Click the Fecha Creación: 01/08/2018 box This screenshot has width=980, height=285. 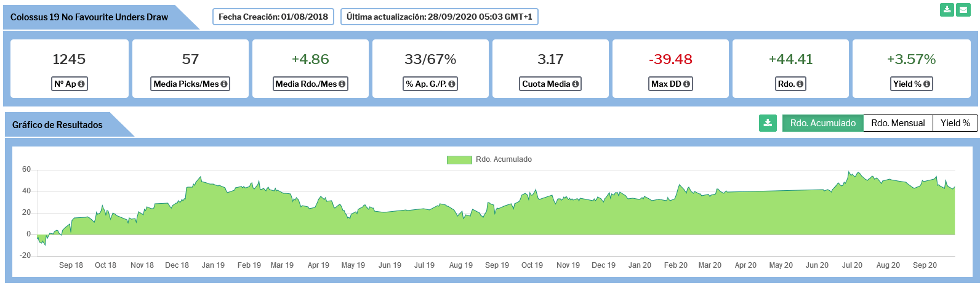273,17
